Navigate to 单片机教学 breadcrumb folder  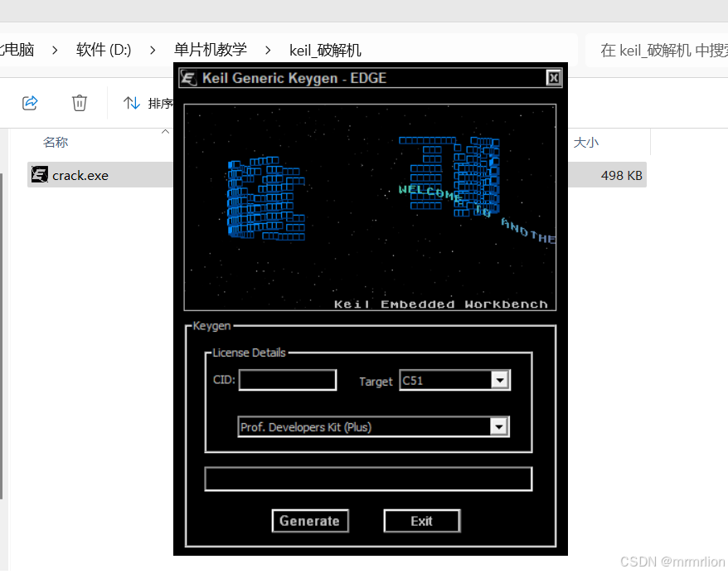coord(211,49)
